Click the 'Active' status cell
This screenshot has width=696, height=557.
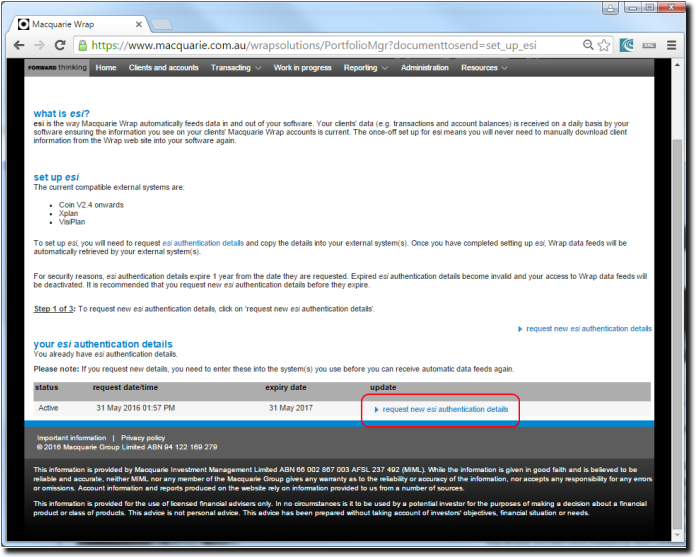coord(48,408)
